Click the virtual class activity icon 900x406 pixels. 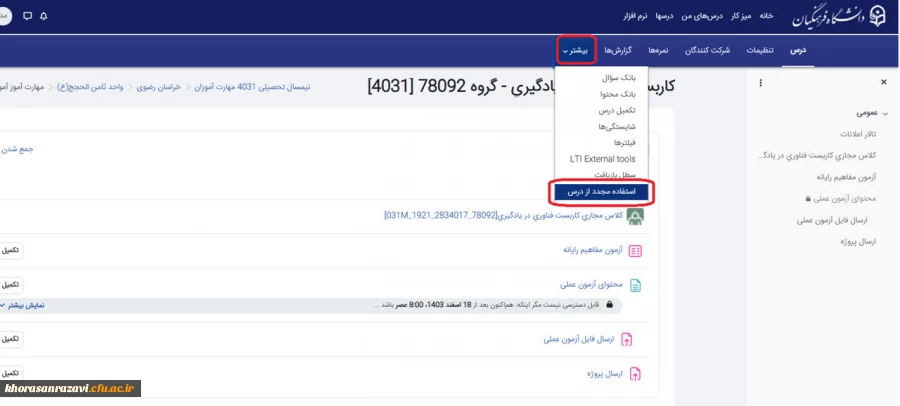pos(635,215)
